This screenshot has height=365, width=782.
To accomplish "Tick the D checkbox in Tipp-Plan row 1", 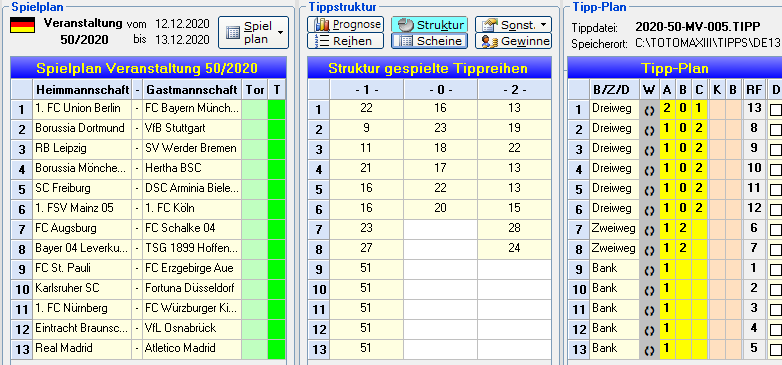I will tap(776, 110).
